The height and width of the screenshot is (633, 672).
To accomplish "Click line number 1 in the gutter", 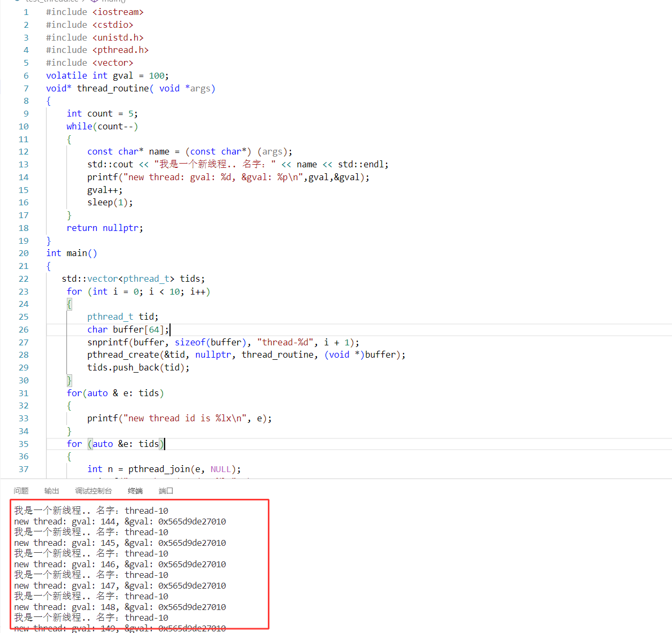I will tap(26, 12).
